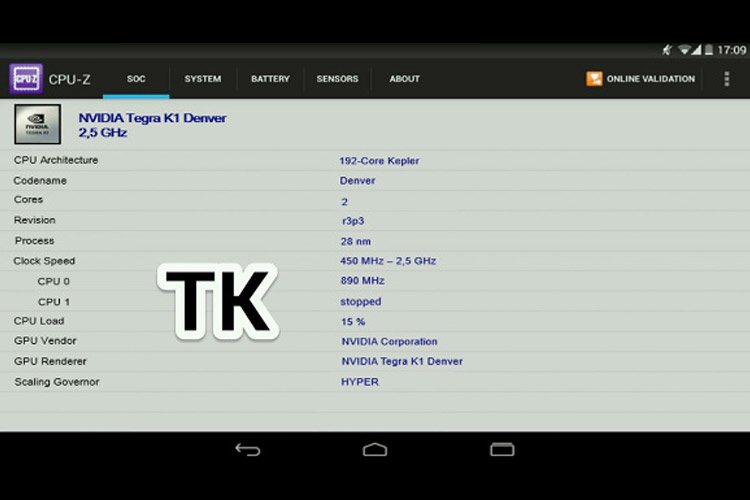Select the 2,5 GHz heading text

102,133
